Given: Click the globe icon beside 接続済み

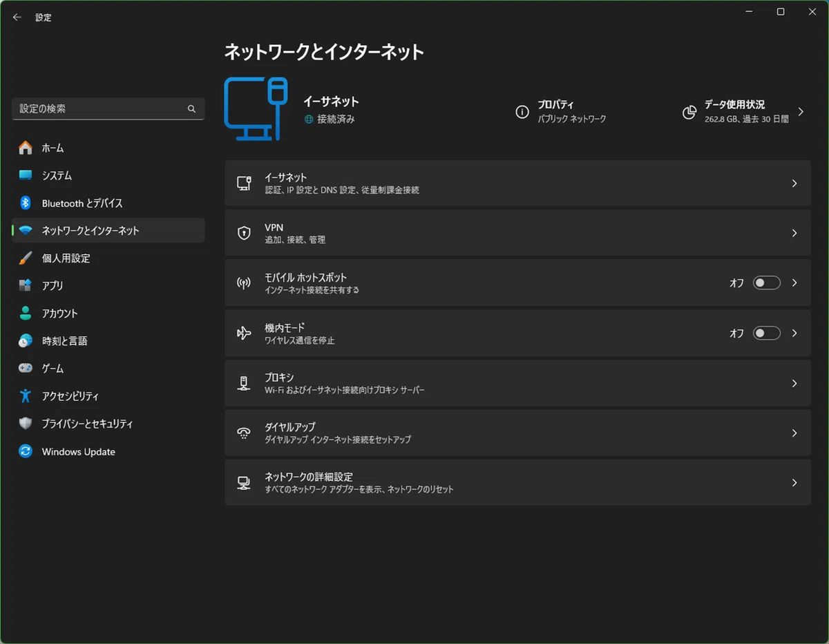Looking at the screenshot, I should point(309,120).
